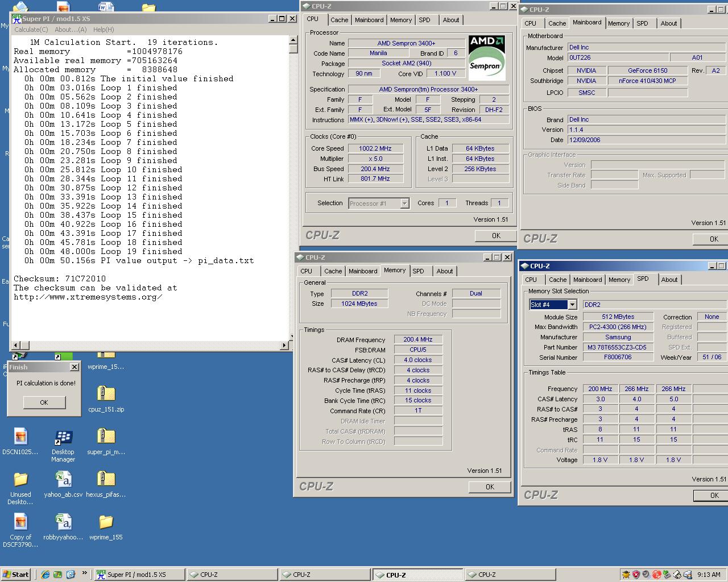This screenshot has width=728, height=582.
Task: Open the Start menu
Action: coord(15,575)
